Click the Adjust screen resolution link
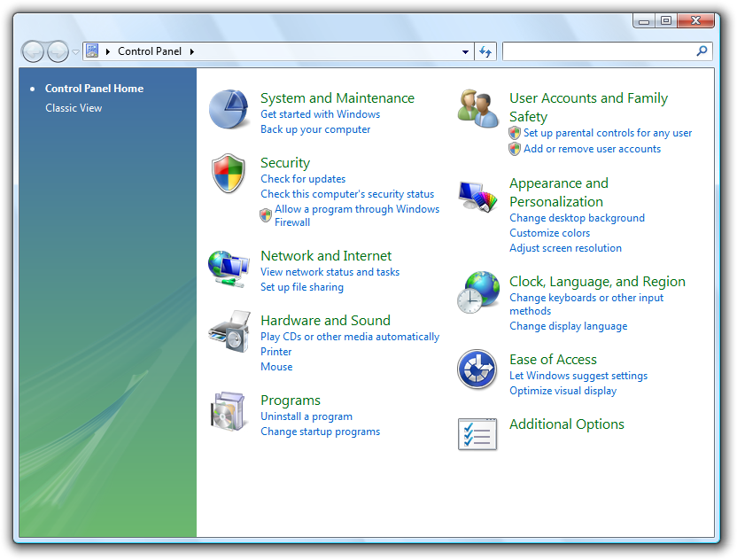737x560 pixels. [565, 248]
